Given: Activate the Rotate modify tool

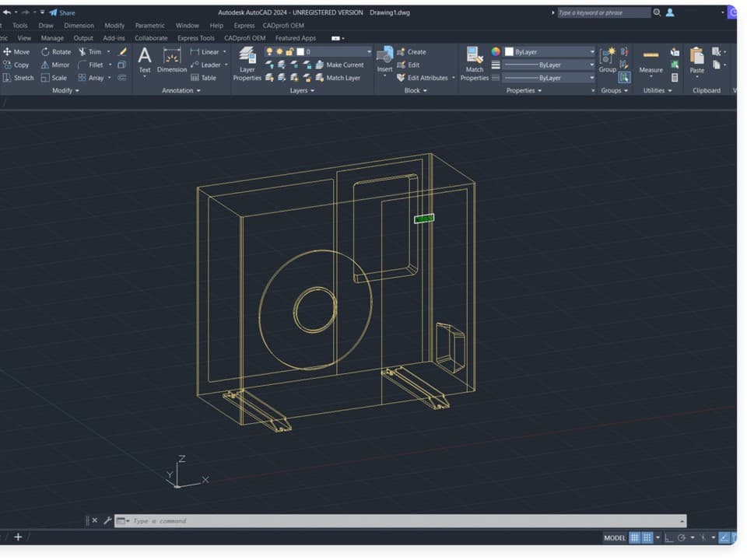Looking at the screenshot, I should point(56,51).
